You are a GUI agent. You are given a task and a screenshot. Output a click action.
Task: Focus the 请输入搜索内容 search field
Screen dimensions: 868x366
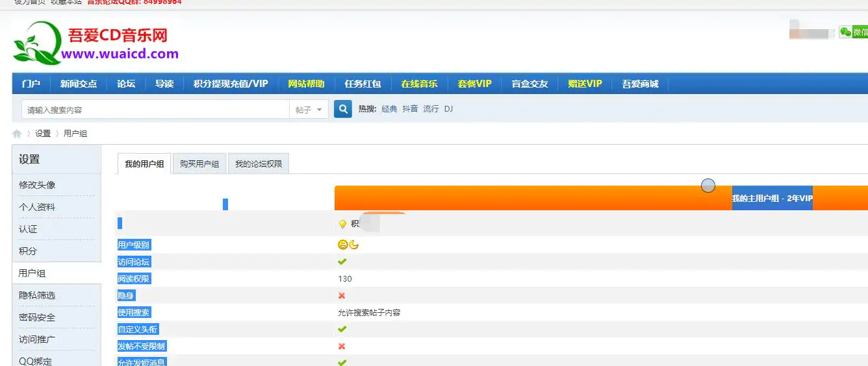point(155,110)
